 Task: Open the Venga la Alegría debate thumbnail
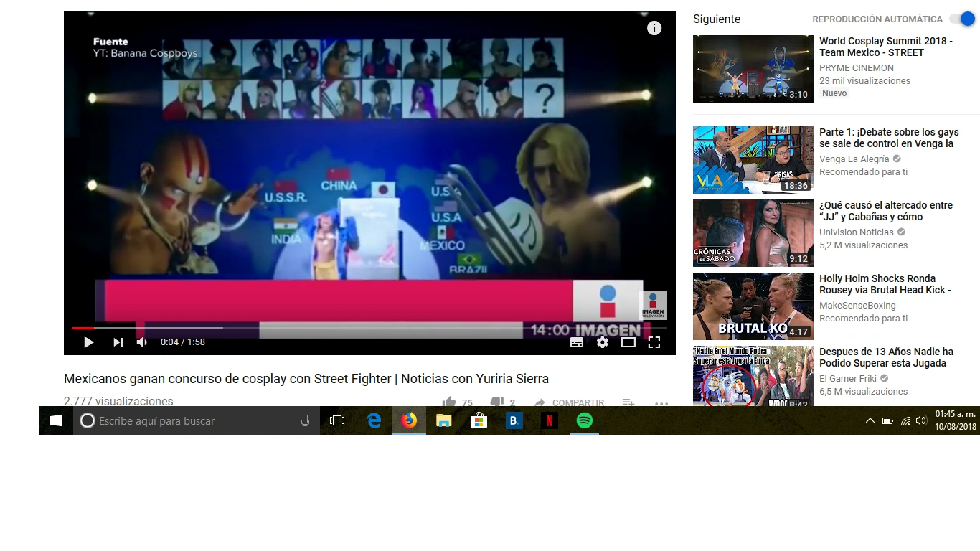[753, 160]
